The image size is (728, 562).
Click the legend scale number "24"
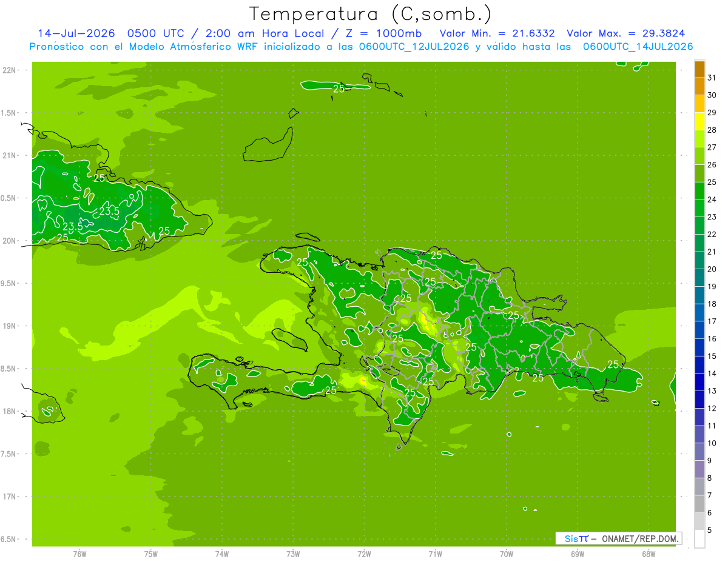coord(712,199)
